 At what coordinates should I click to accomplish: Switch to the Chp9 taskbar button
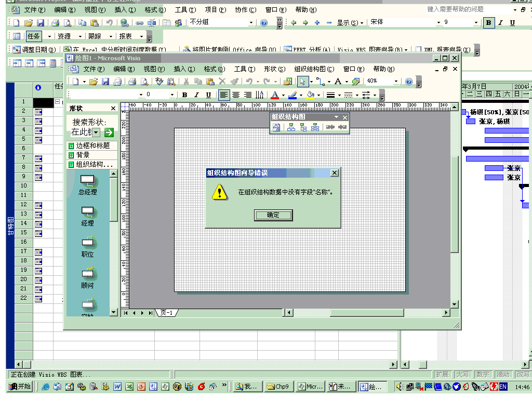[279, 387]
